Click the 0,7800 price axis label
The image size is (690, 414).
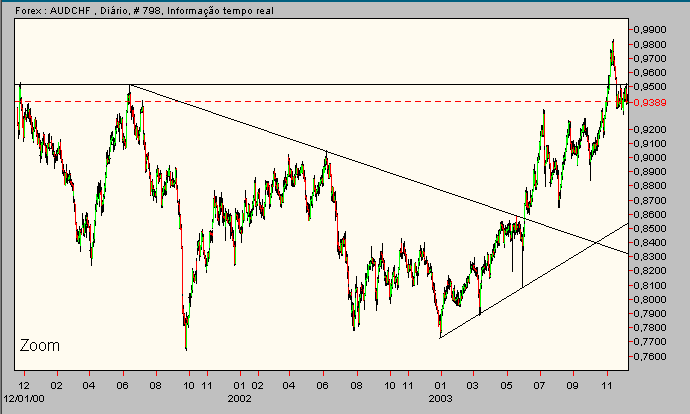(650, 328)
